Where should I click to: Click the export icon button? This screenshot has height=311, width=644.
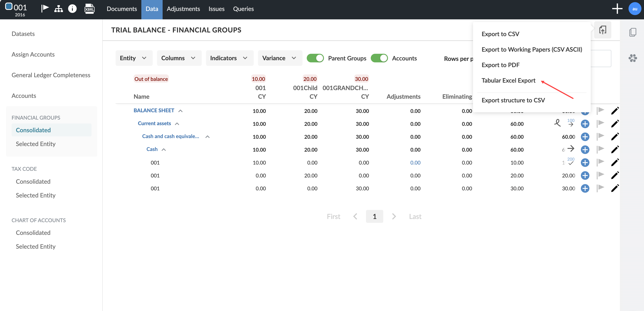[603, 30]
